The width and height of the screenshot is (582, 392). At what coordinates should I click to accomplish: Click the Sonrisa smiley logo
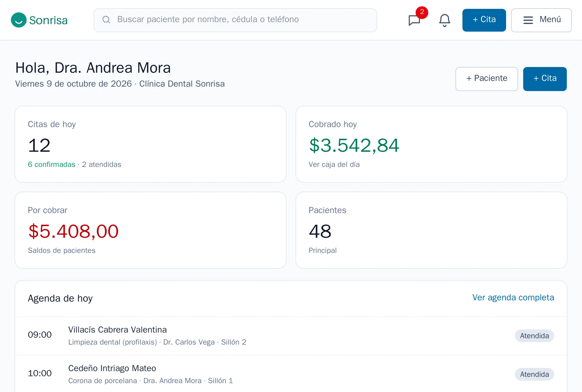click(19, 20)
